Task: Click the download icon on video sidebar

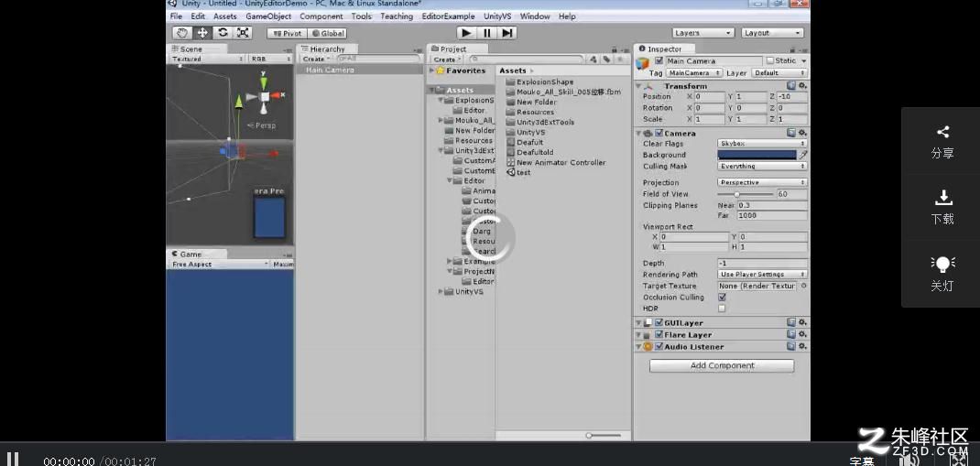Action: [x=942, y=198]
